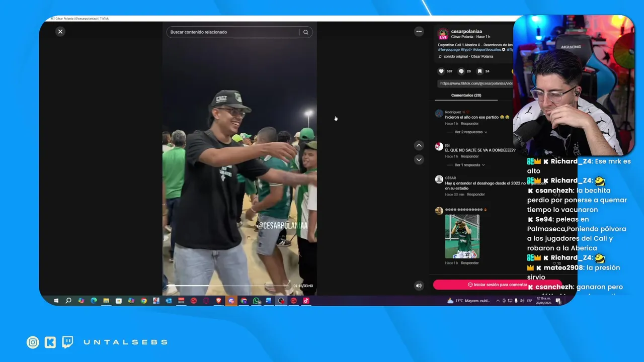Viewport: 644px width, 362px height.
Task: Open CÉSAR commenter avatar
Action: coord(439,179)
